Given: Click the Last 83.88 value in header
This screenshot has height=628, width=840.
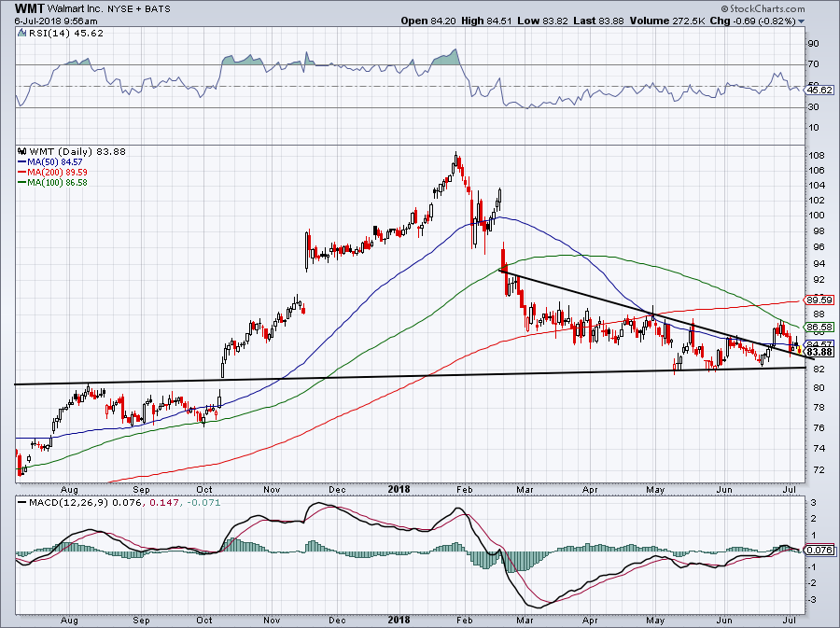Looking at the screenshot, I should point(598,21).
